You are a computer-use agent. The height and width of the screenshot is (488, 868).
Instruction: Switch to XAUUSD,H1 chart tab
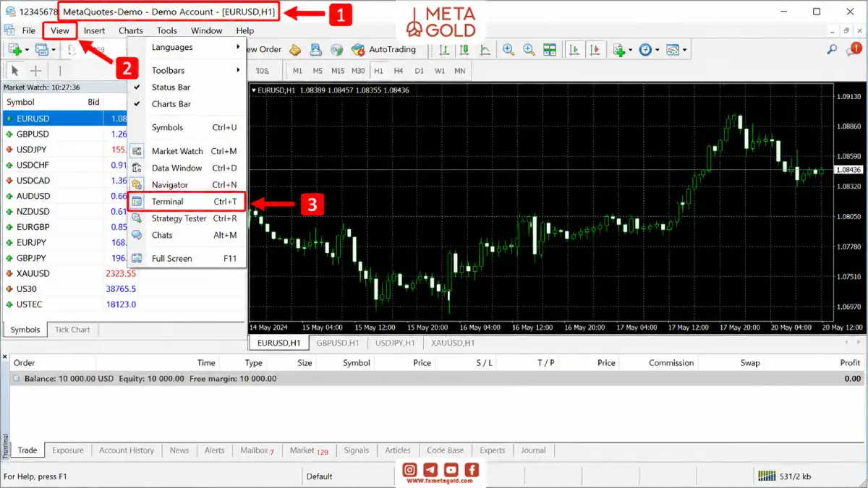[453, 343]
